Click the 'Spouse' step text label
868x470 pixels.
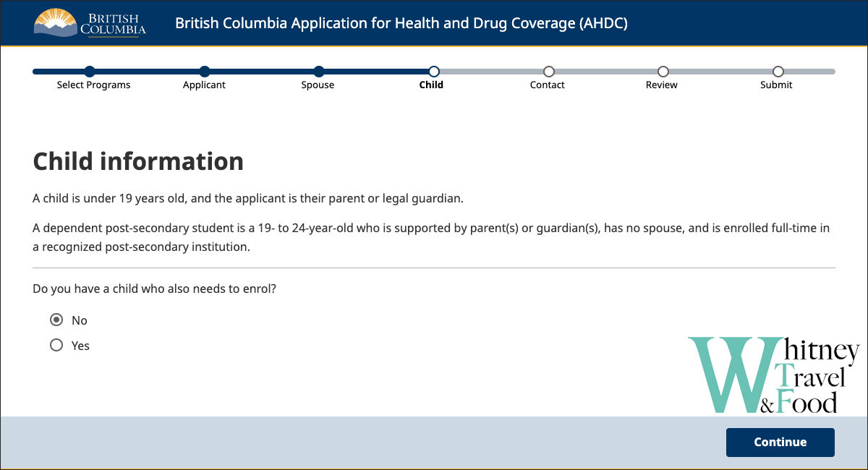pyautogui.click(x=318, y=85)
